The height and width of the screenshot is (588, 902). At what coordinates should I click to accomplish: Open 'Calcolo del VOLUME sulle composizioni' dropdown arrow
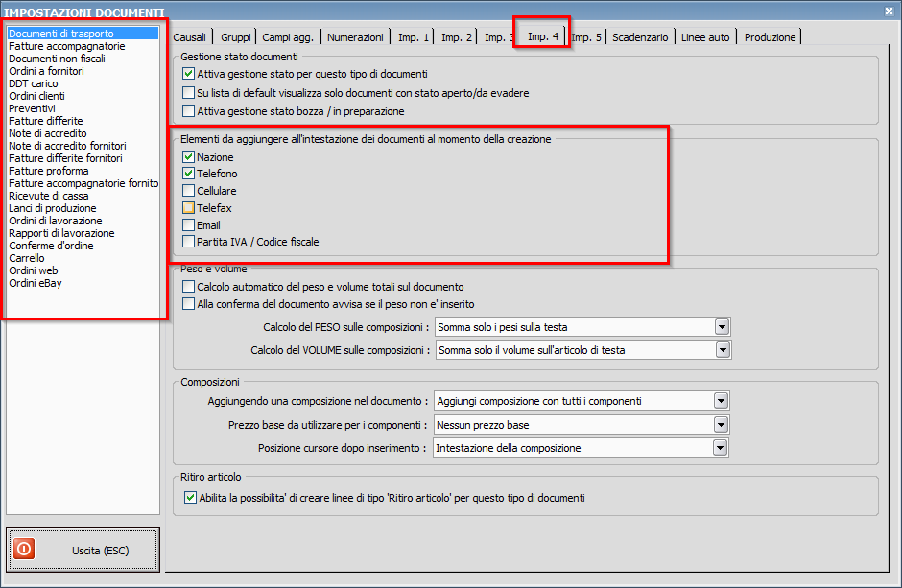(722, 350)
